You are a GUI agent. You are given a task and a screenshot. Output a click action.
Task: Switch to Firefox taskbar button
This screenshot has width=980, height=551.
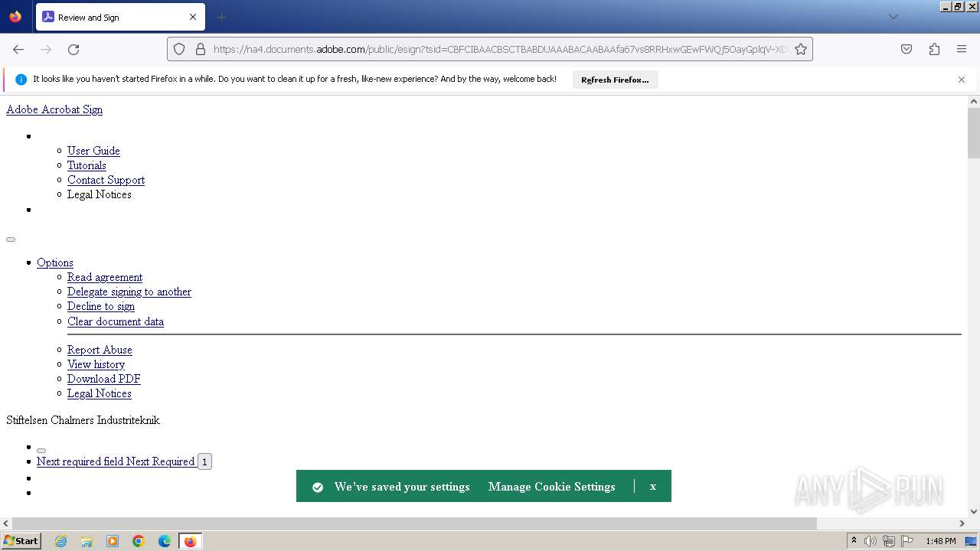click(x=190, y=541)
